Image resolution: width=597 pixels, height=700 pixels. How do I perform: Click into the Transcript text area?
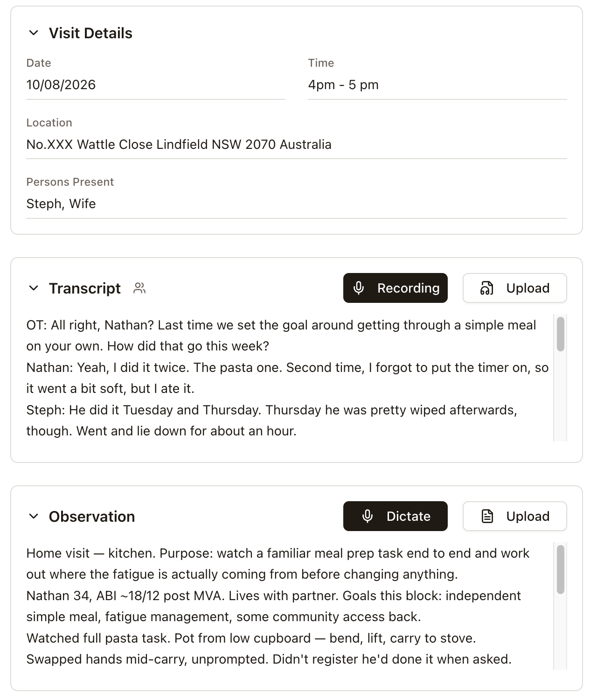(289, 378)
